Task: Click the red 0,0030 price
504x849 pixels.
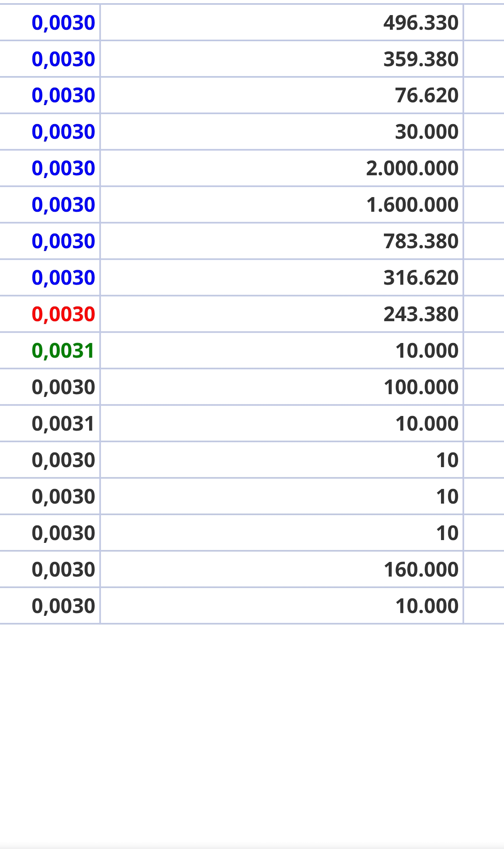Action: click(63, 314)
